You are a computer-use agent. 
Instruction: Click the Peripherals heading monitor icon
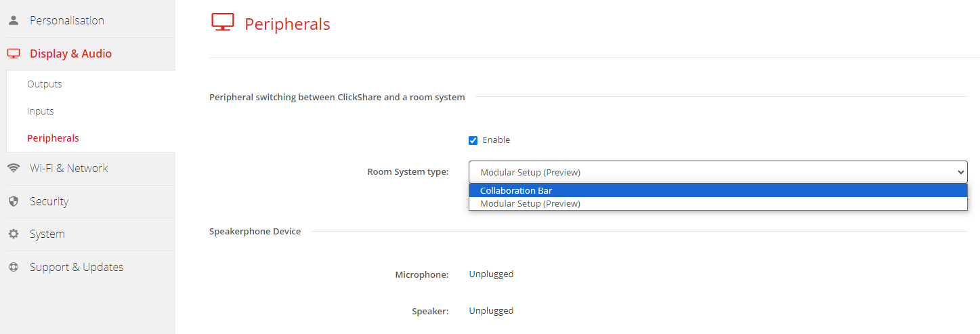222,22
